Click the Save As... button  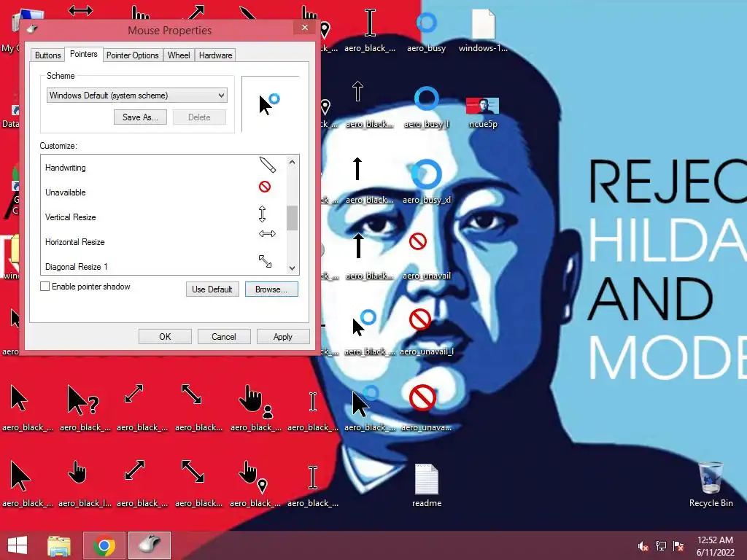click(x=140, y=117)
